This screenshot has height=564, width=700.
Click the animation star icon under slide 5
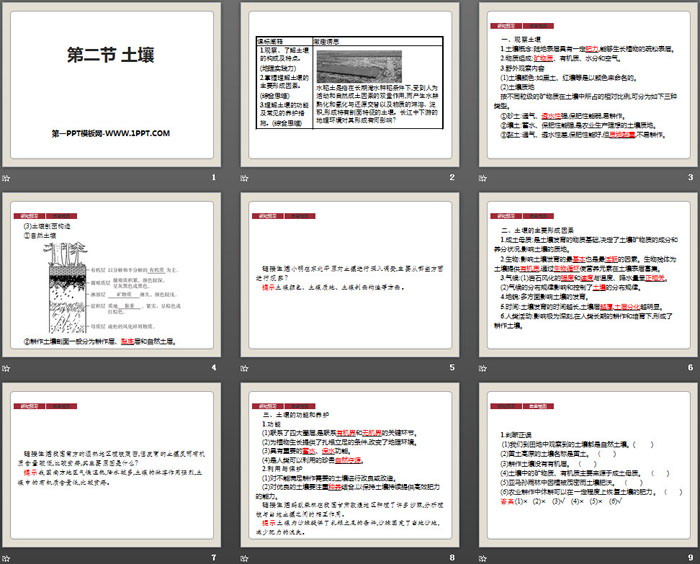click(x=244, y=368)
